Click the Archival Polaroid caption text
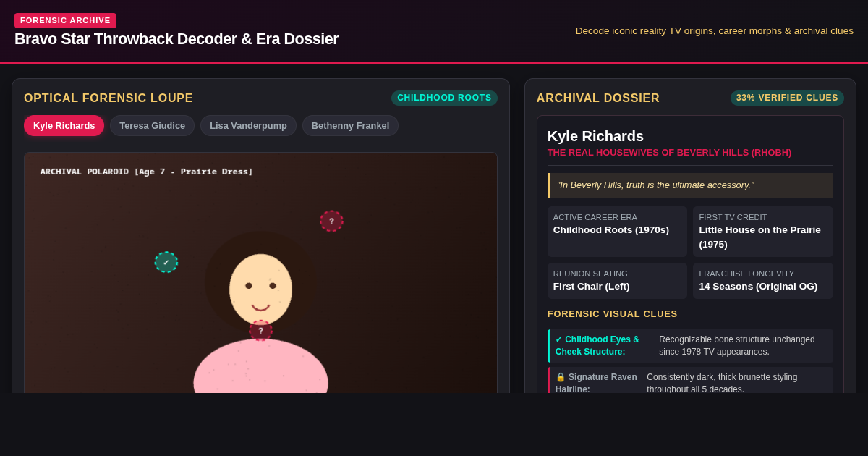Screen dimensions: 868x456 (147, 172)
